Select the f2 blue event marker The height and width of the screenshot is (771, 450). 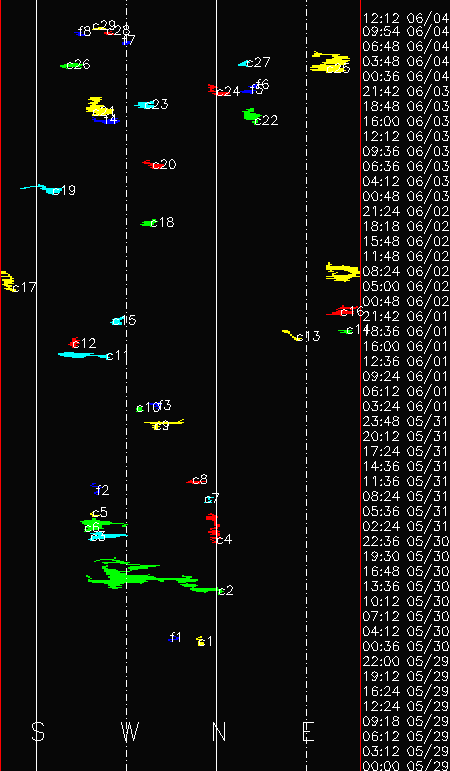95,488
